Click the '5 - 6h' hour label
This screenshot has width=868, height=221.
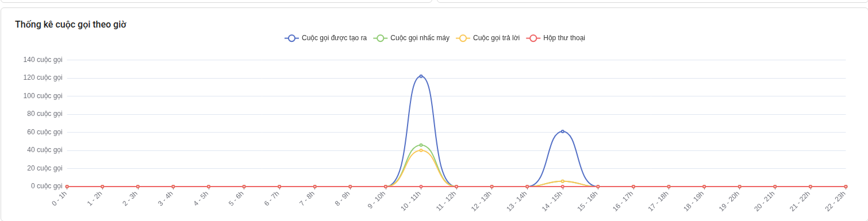click(237, 199)
